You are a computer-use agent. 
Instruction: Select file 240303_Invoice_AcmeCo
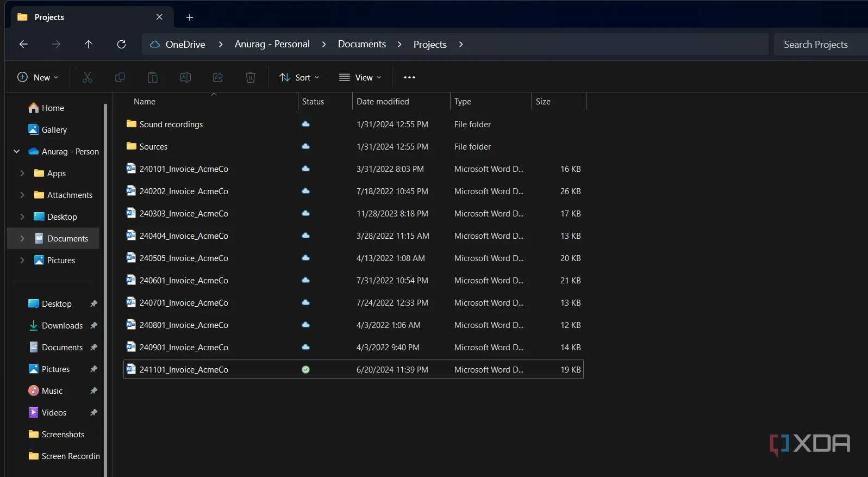point(353,213)
